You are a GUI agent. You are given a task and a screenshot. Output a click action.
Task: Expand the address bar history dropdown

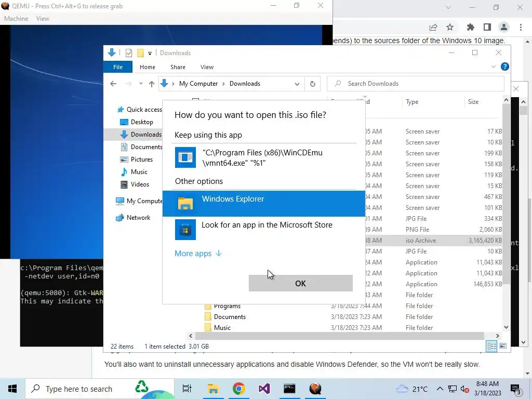(297, 84)
